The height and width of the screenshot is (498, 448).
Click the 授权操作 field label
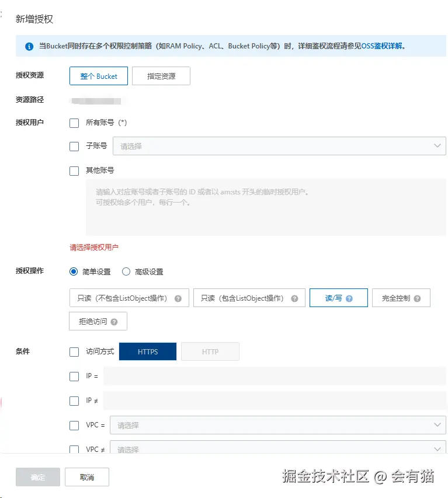(30, 271)
